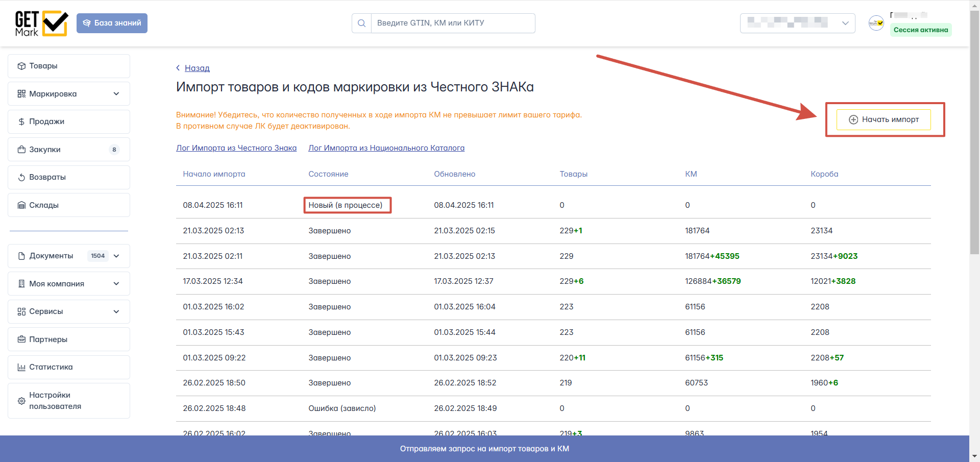The image size is (980, 462).
Task: Click the База знаний button
Action: (112, 23)
